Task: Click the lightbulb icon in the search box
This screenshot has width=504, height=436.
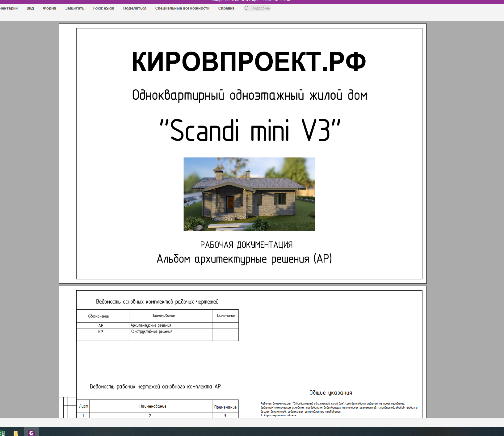Action: 246,8
